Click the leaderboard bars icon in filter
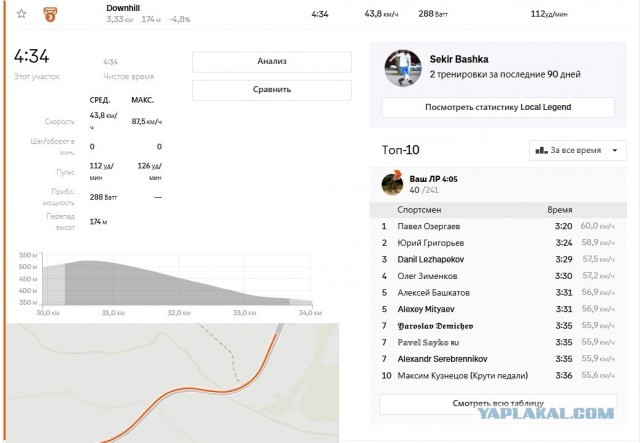The width and height of the screenshot is (640, 443). tap(541, 150)
